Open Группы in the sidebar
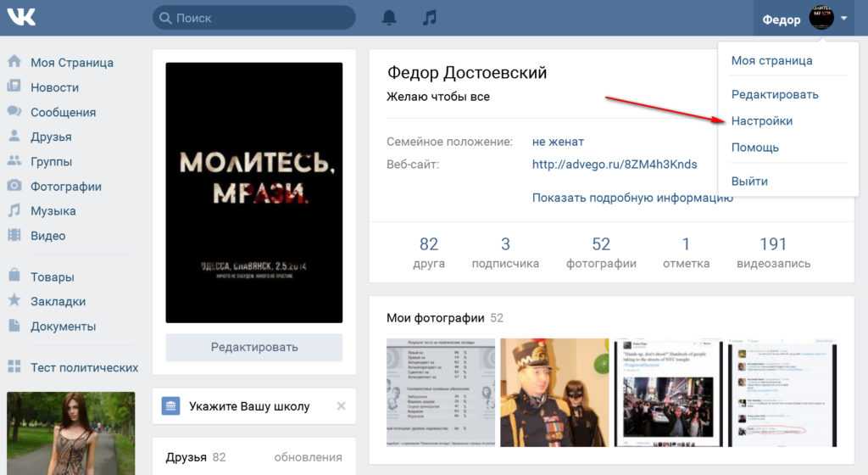Image resolution: width=868 pixels, height=475 pixels. (x=51, y=162)
